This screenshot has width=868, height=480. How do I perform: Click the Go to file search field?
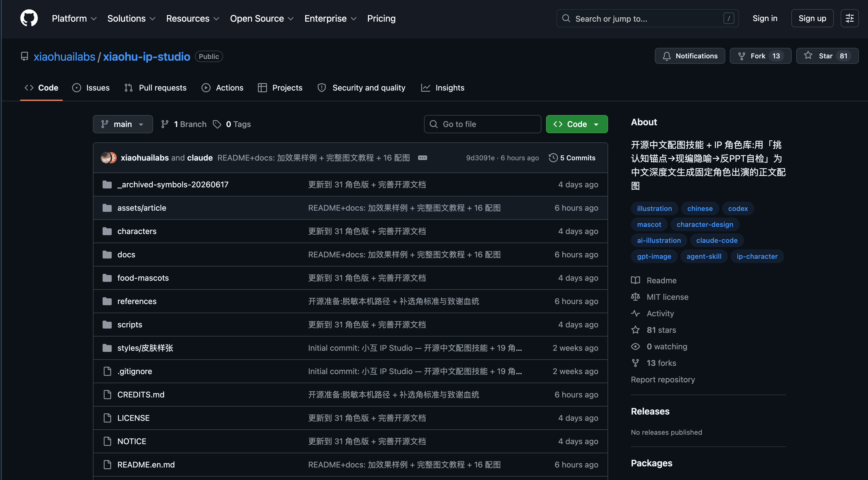(x=482, y=124)
